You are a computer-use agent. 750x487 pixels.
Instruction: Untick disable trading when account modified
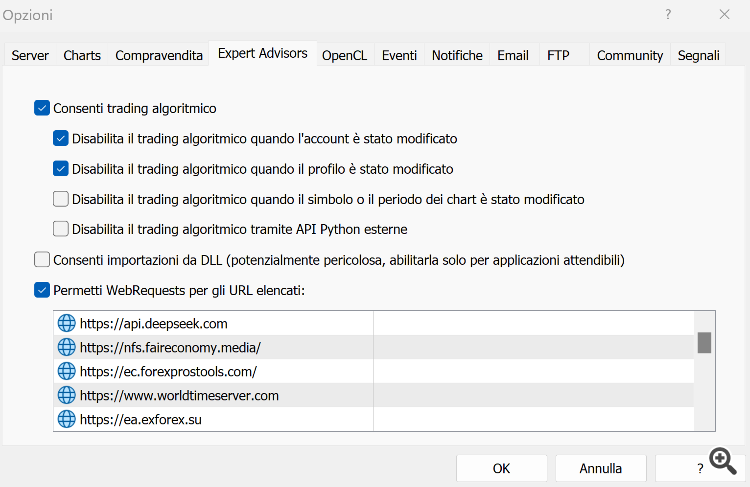(61, 139)
